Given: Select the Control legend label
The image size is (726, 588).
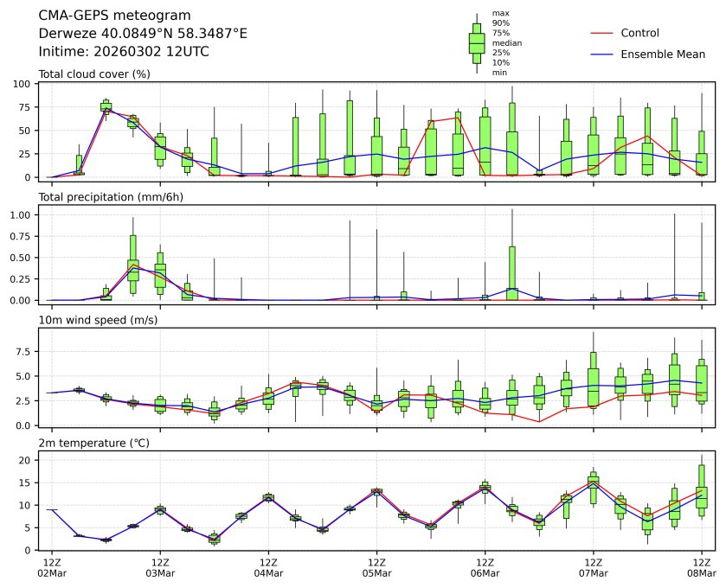Looking at the screenshot, I should (x=639, y=33).
